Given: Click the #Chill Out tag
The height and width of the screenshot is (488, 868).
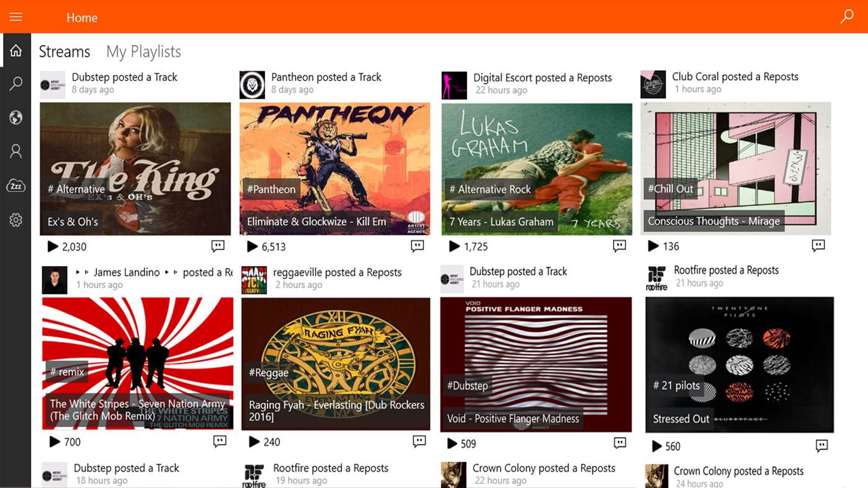Looking at the screenshot, I should click(x=671, y=189).
